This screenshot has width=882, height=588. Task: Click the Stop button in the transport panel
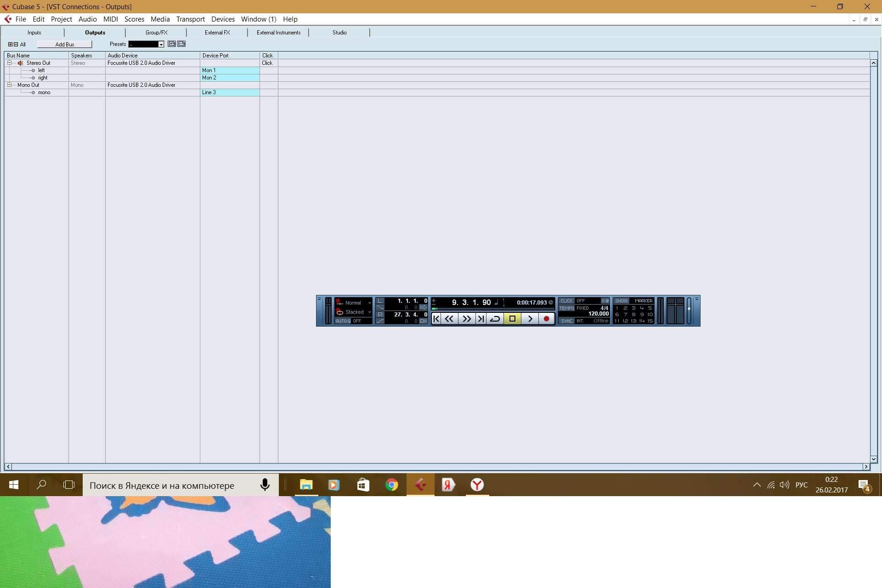coord(512,318)
